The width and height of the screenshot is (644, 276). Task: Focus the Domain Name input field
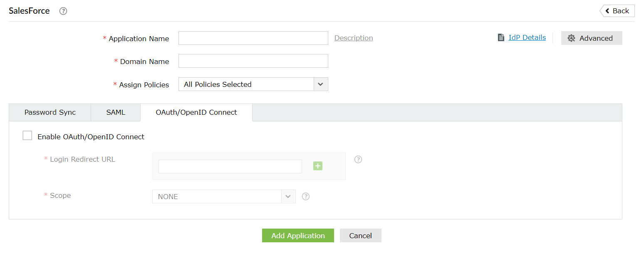point(253,61)
